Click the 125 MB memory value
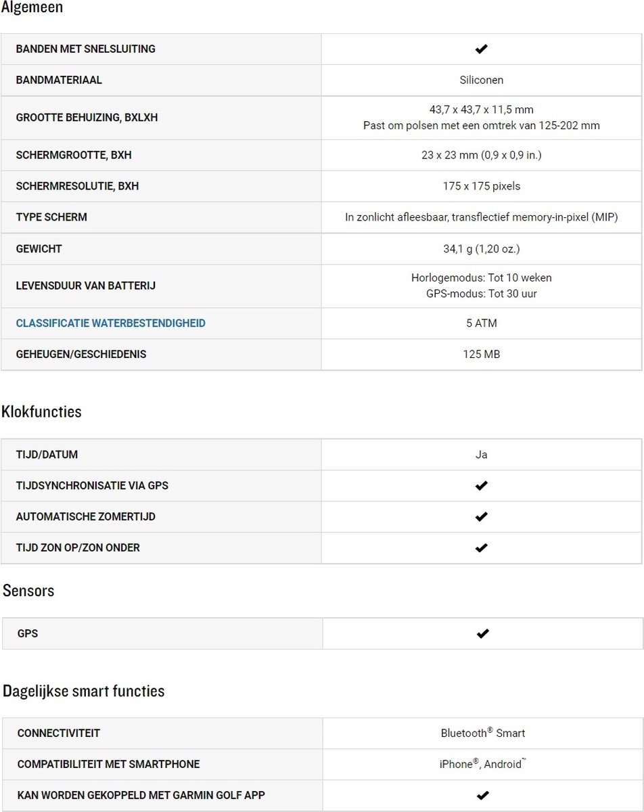The image size is (644, 812). coord(482,355)
